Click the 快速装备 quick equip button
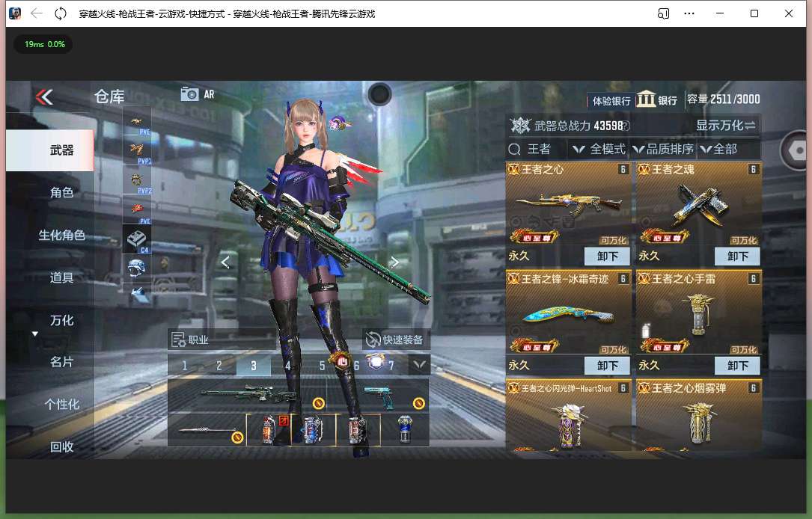Viewport: 812px width, 519px height. point(395,340)
